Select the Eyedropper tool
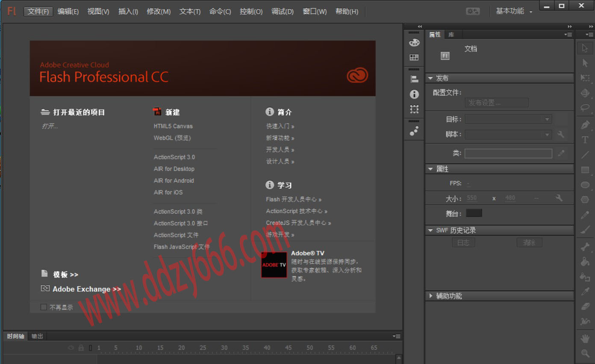Viewport: 595px width, 364px height. pyautogui.click(x=585, y=291)
